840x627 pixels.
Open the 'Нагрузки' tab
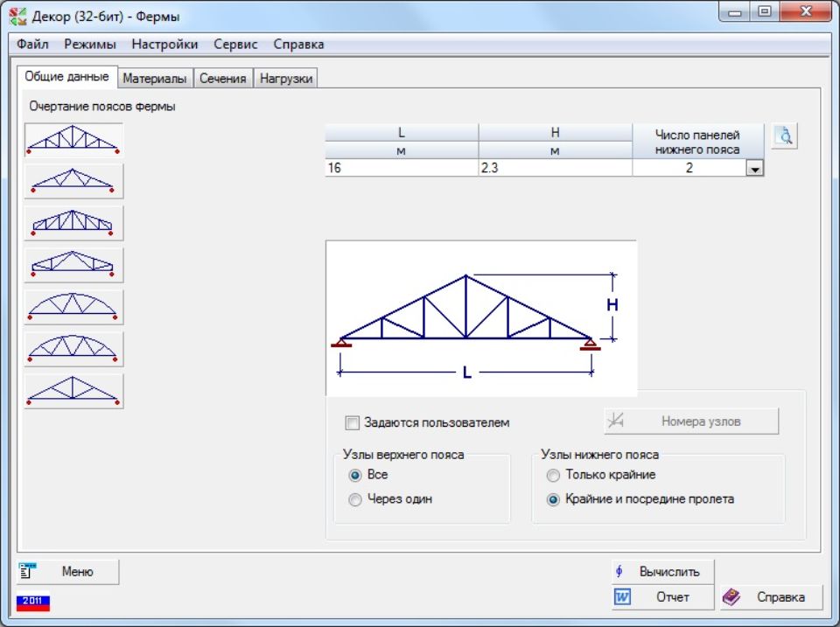point(286,79)
